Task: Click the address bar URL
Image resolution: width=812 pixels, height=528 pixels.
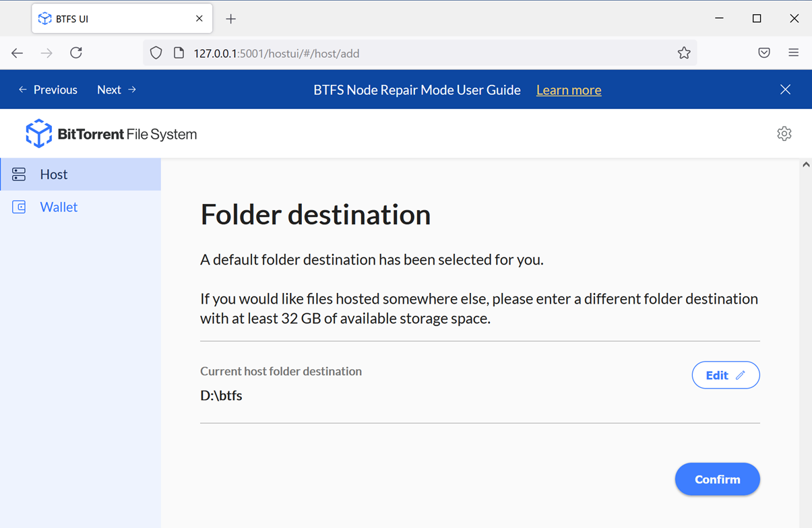Action: [x=276, y=53]
